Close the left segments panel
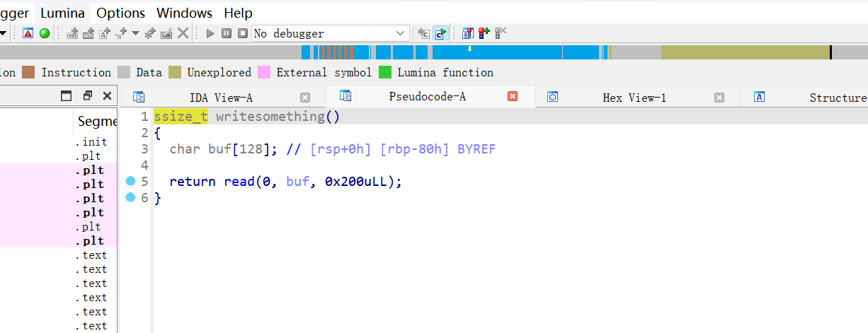The width and height of the screenshot is (868, 333). (107, 95)
